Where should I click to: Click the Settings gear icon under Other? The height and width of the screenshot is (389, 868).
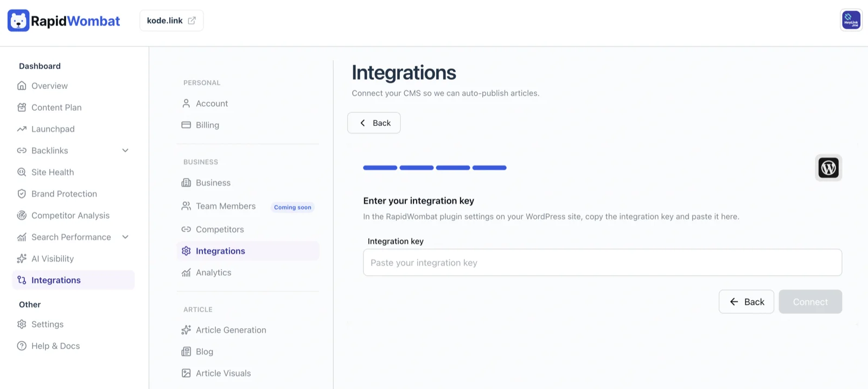point(22,324)
